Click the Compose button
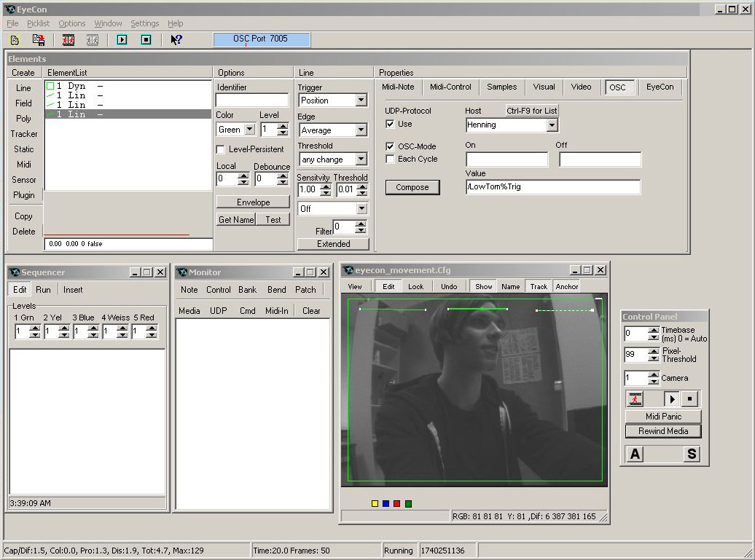Screen dimensions: 755x560 [412, 187]
